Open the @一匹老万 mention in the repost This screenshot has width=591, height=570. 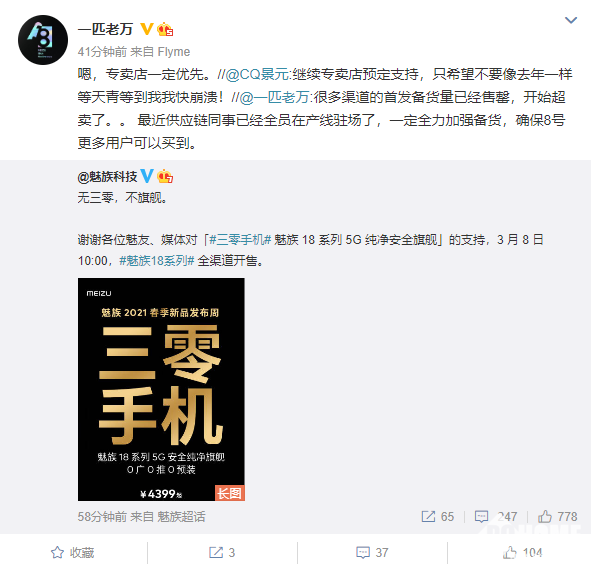pyautogui.click(x=274, y=97)
